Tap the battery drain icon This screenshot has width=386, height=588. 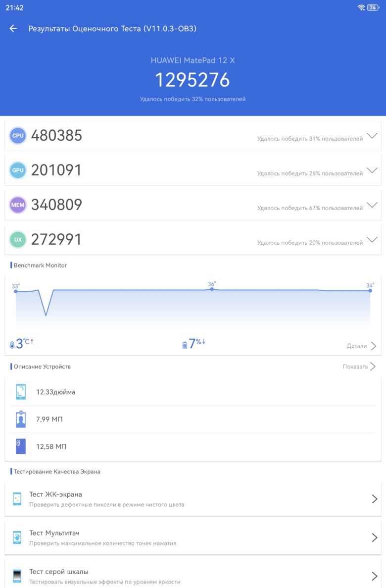click(185, 345)
